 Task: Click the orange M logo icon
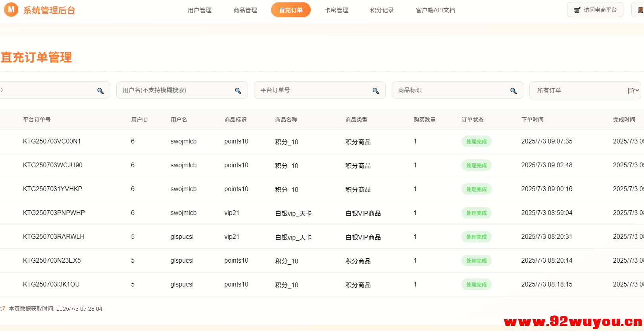(x=11, y=10)
